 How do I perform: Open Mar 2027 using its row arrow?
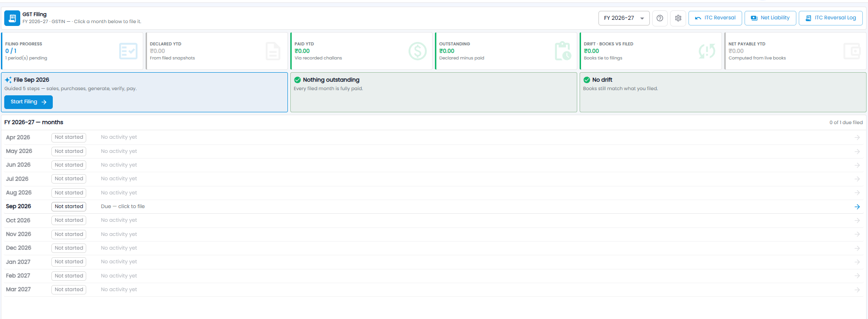pos(857,290)
